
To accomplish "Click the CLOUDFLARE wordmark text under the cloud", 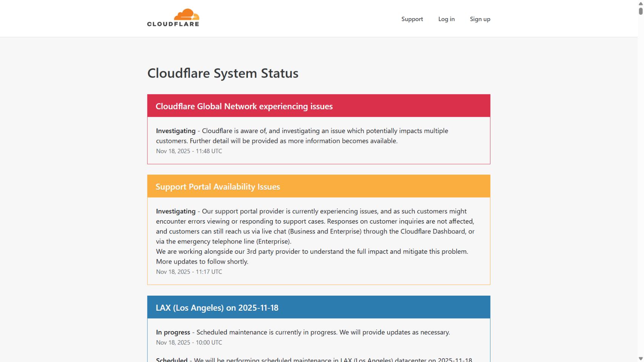I will coord(173,24).
